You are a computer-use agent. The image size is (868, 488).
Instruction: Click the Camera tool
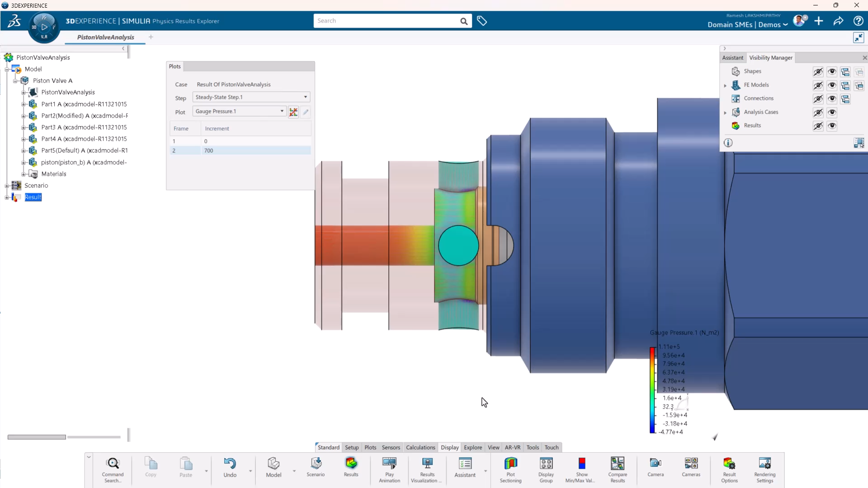(x=656, y=468)
